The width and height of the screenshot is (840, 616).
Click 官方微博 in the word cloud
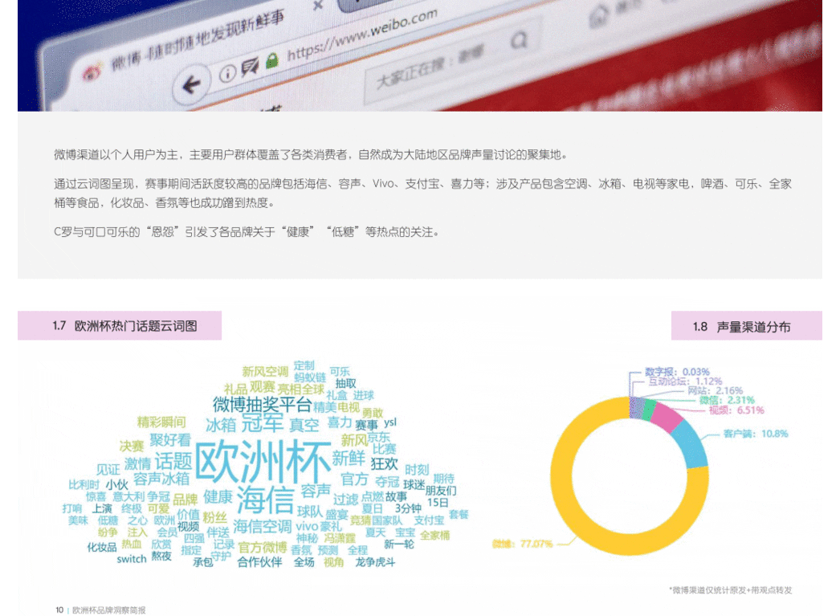pos(263,548)
